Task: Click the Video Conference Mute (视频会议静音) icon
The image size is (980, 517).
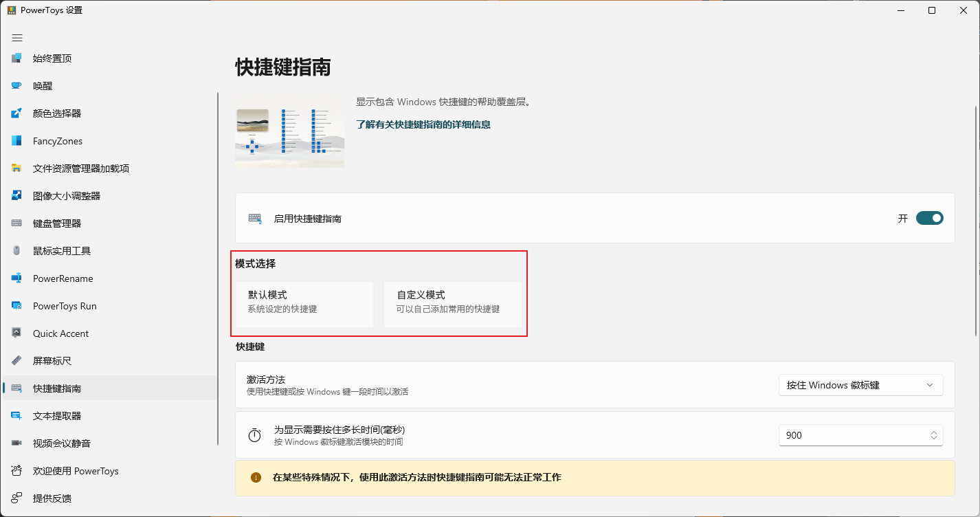Action: (x=17, y=443)
